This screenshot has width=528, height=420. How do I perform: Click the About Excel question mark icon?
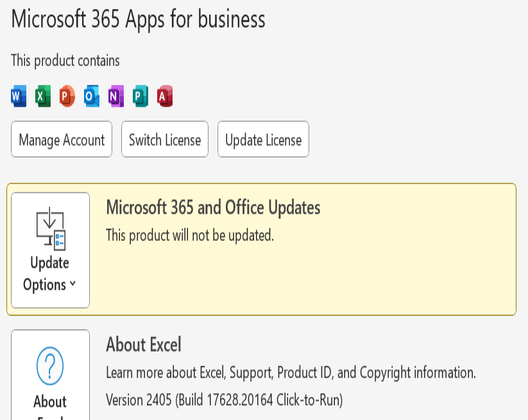(x=50, y=367)
